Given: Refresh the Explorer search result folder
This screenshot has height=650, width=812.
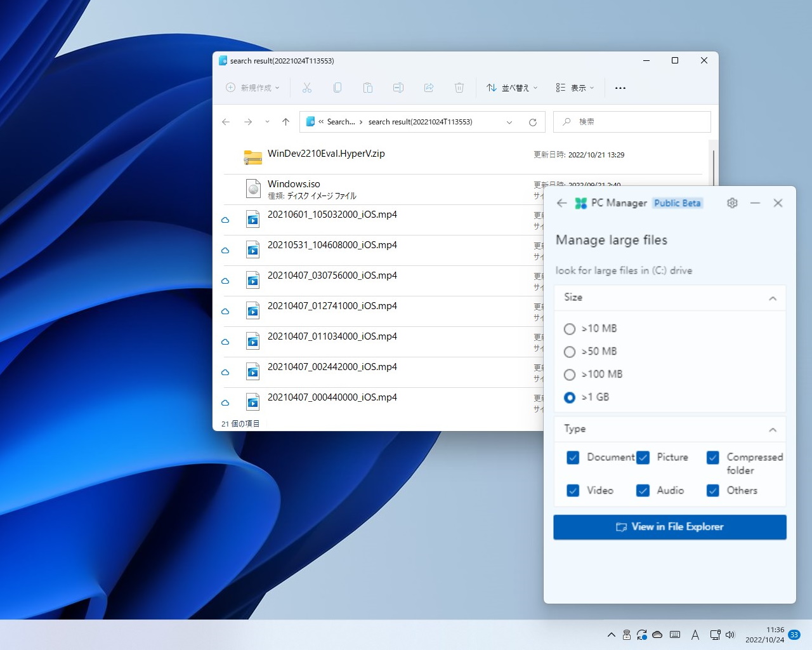Looking at the screenshot, I should pos(533,122).
